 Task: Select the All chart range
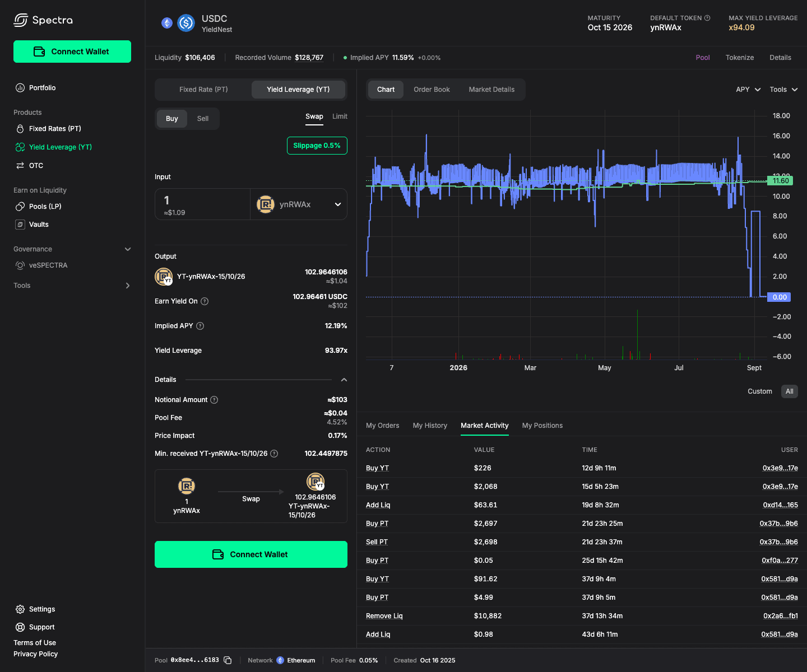tap(790, 391)
